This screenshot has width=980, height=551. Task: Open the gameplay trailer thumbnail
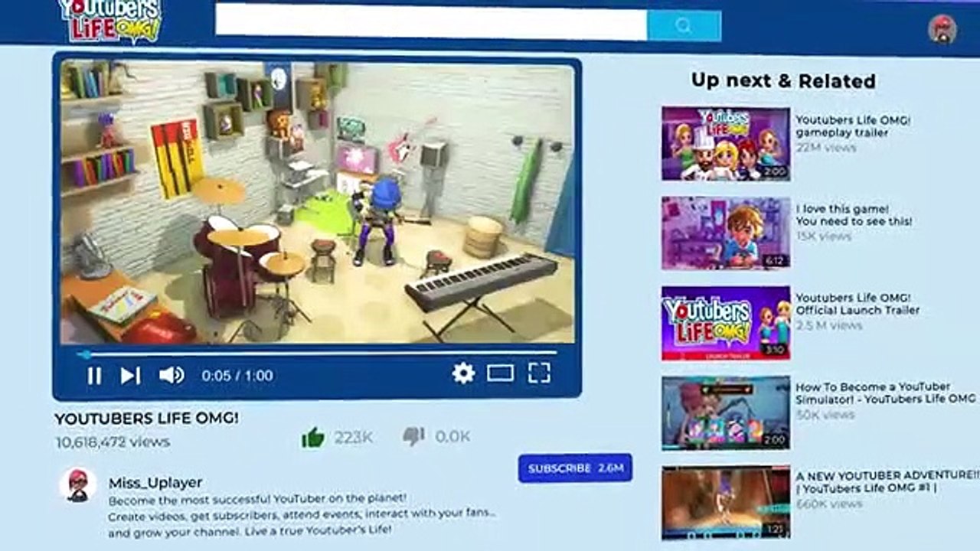[x=726, y=144]
